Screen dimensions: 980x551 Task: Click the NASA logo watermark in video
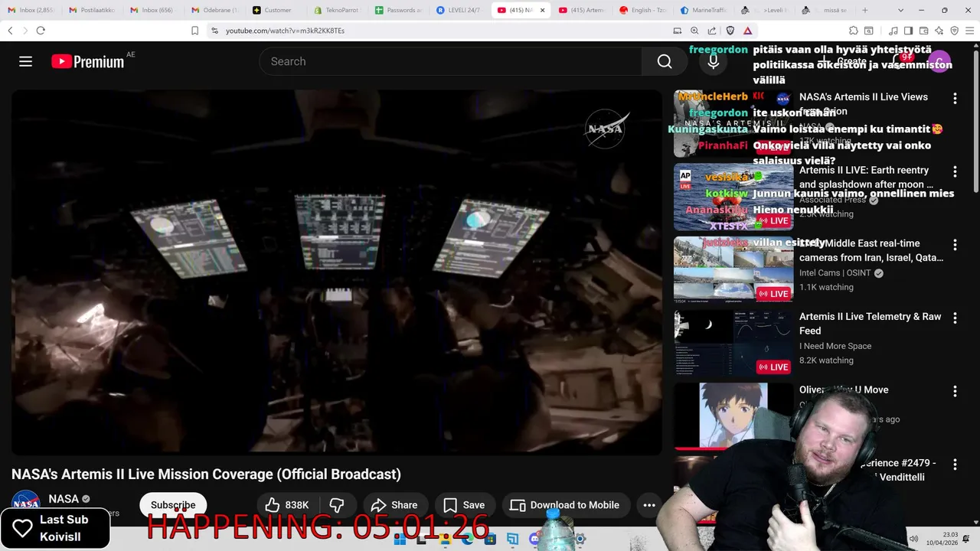(x=606, y=129)
